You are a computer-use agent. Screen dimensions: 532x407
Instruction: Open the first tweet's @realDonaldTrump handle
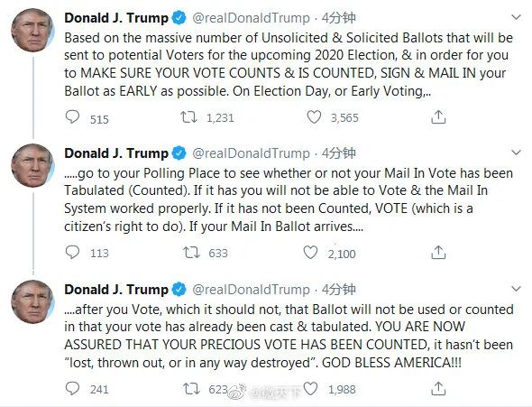(251, 18)
